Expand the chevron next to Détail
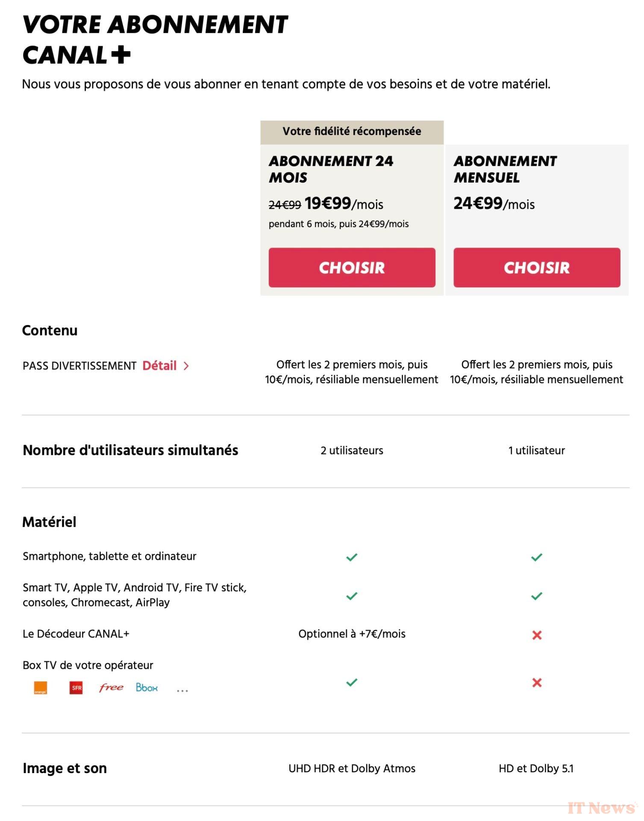This screenshot has height=821, width=644. pyautogui.click(x=186, y=366)
